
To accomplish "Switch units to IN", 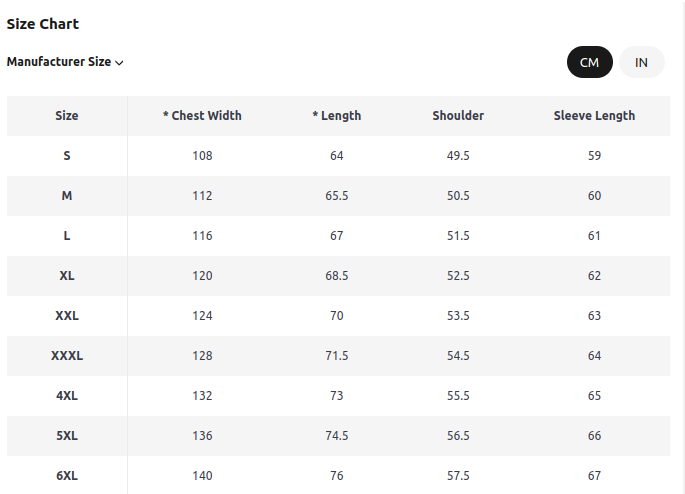I will tap(641, 62).
